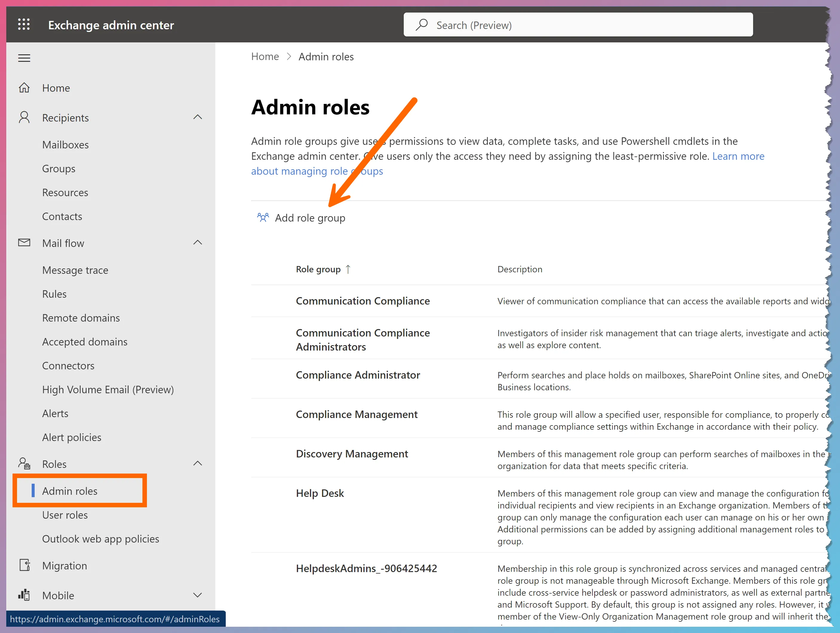
Task: Click the Mobile phone icon
Action: (x=24, y=595)
